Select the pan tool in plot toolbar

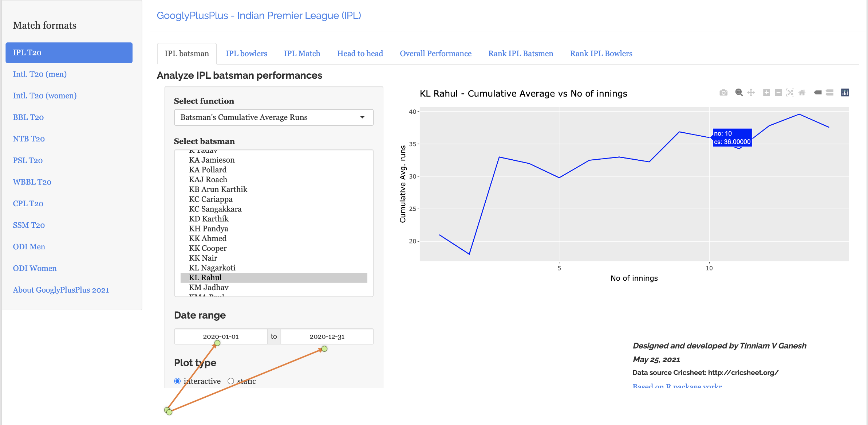(751, 93)
